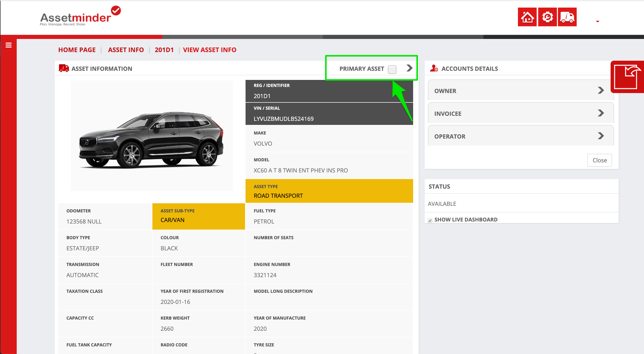
Task: Click the black Volvo vehicle image
Action: click(x=151, y=140)
